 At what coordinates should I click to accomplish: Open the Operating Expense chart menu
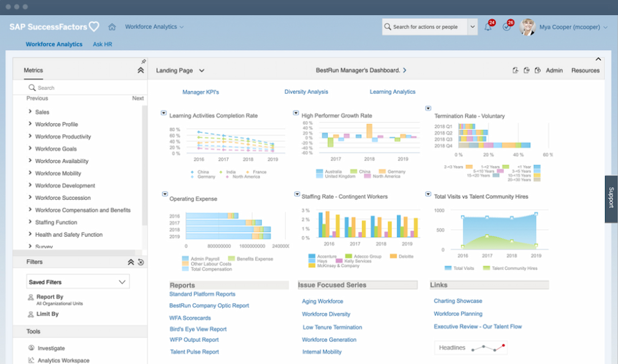coord(165,194)
